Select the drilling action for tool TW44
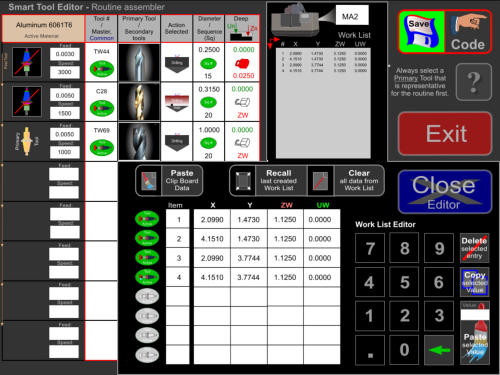The image size is (500, 375). [x=177, y=62]
